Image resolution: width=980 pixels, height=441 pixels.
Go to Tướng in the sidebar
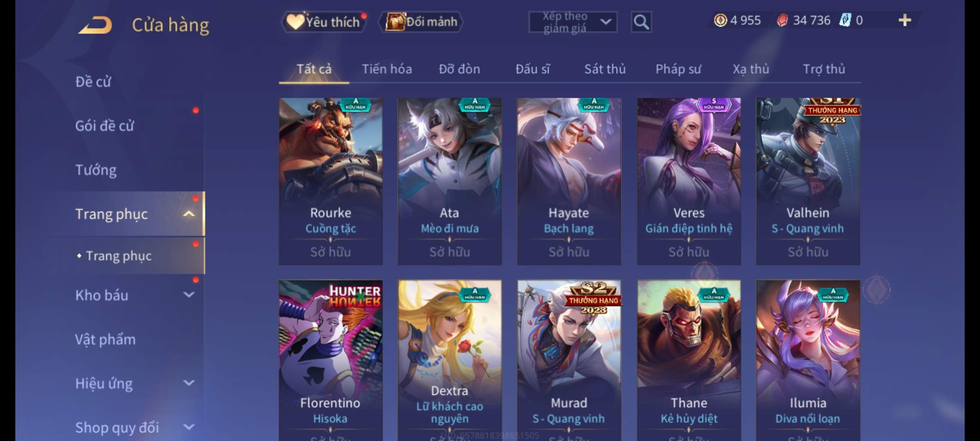click(96, 170)
